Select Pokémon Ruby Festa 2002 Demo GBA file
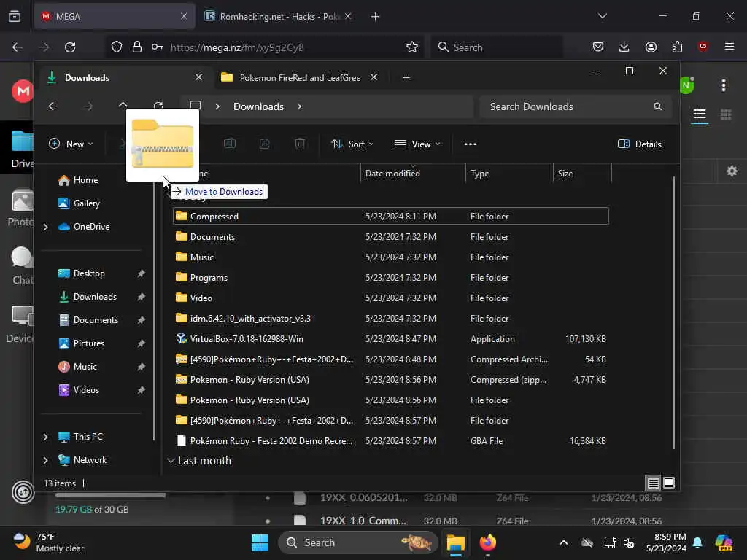The image size is (747, 560). 391,441
